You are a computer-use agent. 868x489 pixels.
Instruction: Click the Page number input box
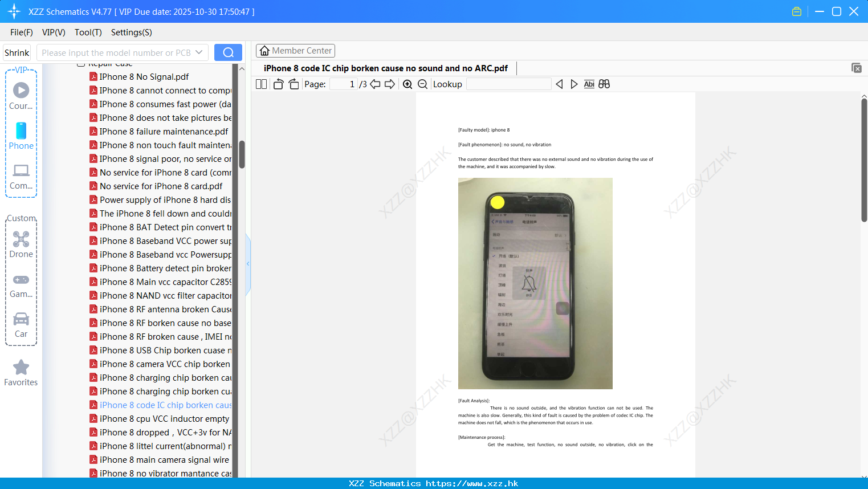[x=344, y=84]
